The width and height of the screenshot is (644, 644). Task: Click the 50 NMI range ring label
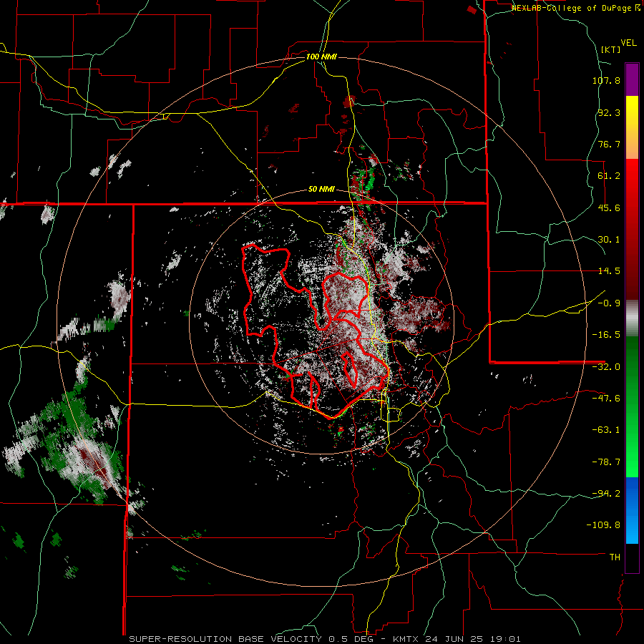321,190
